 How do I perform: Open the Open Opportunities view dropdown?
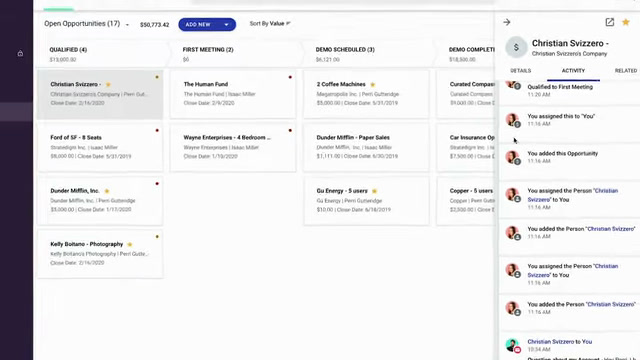pyautogui.click(x=127, y=25)
